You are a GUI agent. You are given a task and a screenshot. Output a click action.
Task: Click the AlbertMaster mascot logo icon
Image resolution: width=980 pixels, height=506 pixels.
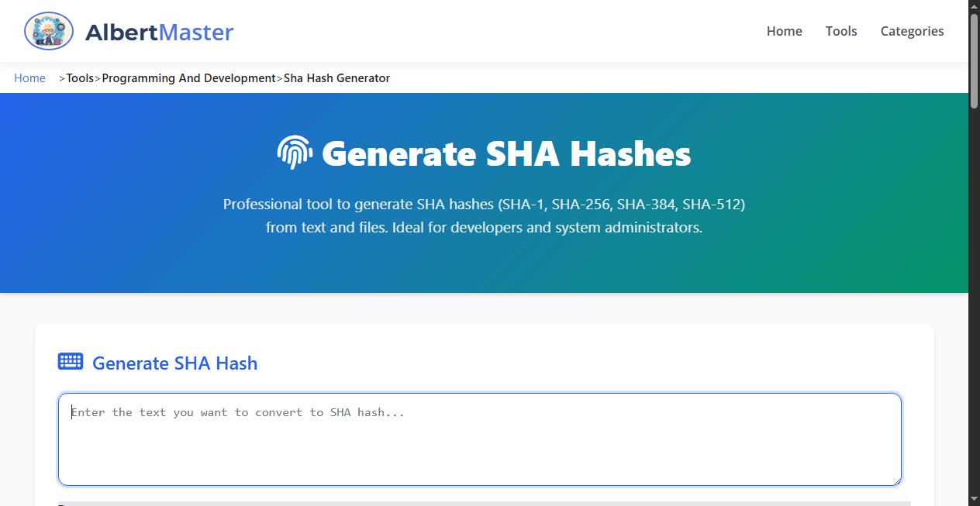(48, 31)
